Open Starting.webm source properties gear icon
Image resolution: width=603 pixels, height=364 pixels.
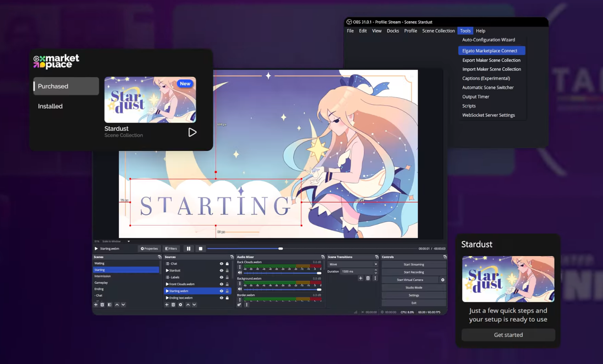pyautogui.click(x=180, y=305)
